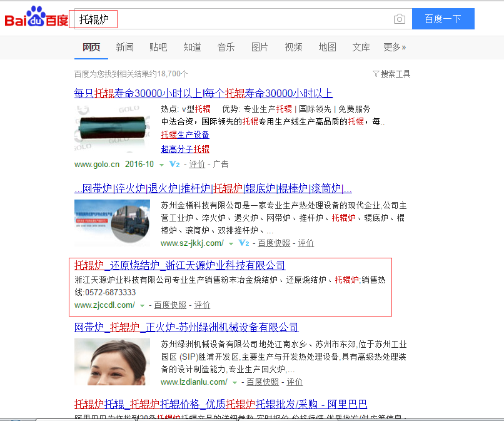Open the woman portrait thumbnail
This screenshot has height=421, width=504.
tap(112, 362)
